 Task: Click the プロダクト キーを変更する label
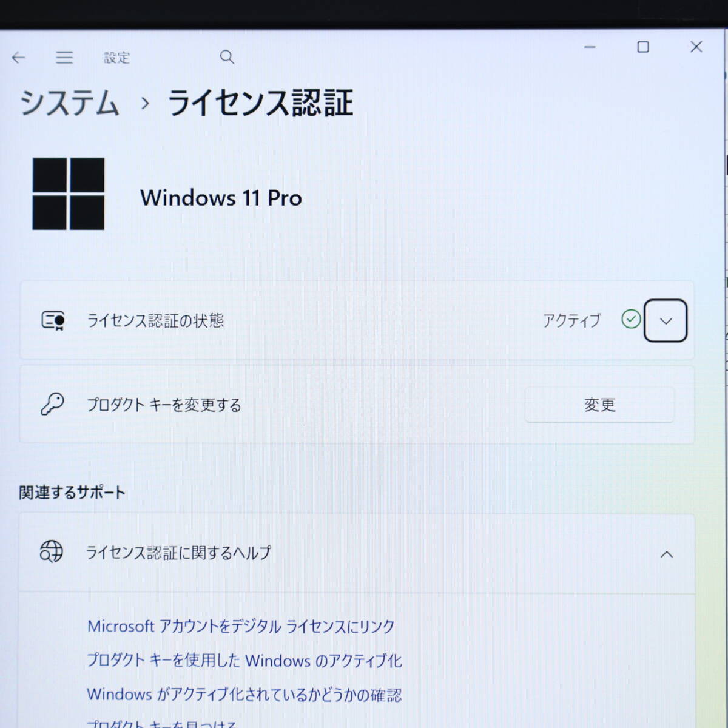coord(164,405)
